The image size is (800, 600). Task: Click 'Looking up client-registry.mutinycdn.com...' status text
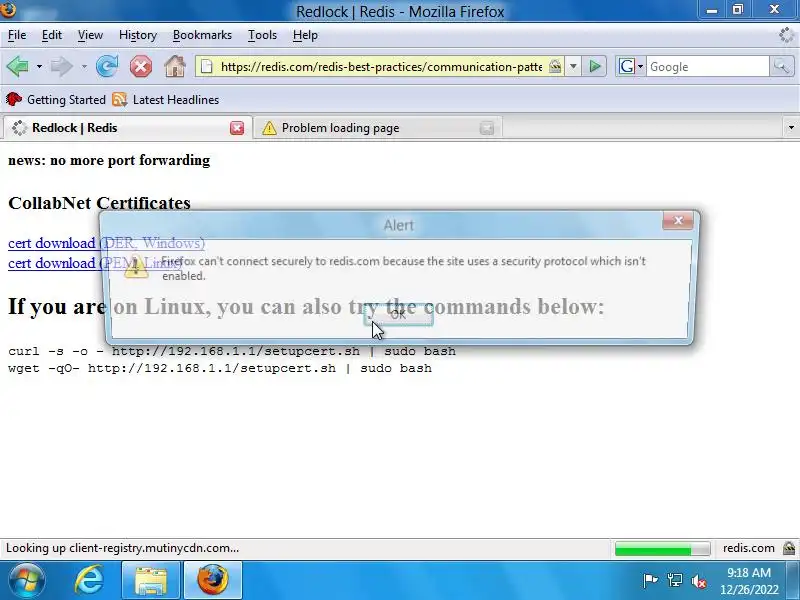[x=122, y=548]
